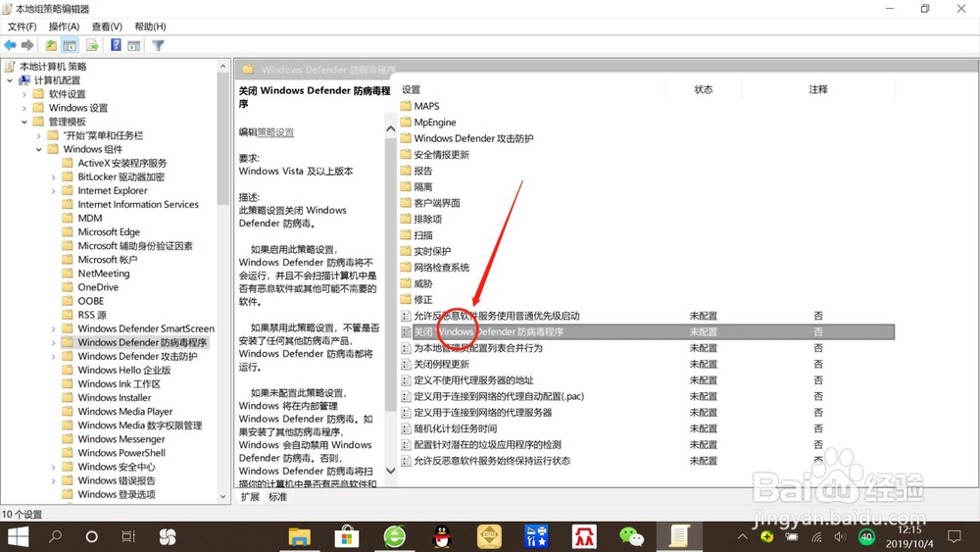Open the 威胁 folder in the list
Image resolution: width=980 pixels, height=552 pixels.
point(423,283)
